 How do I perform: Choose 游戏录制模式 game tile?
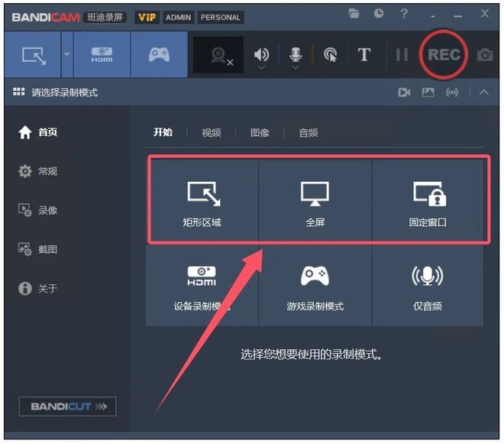(x=315, y=287)
